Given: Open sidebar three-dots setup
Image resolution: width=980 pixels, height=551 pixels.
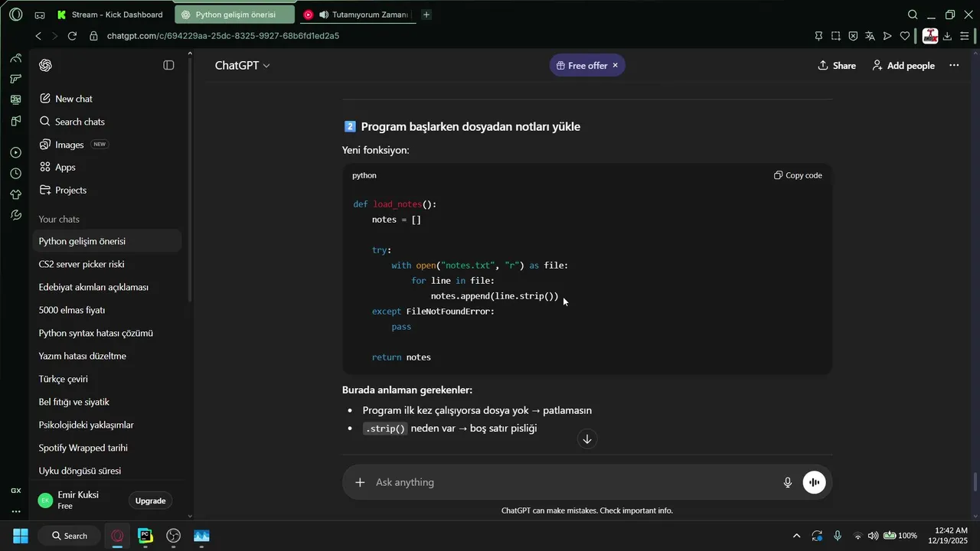Looking at the screenshot, I should pos(15,511).
